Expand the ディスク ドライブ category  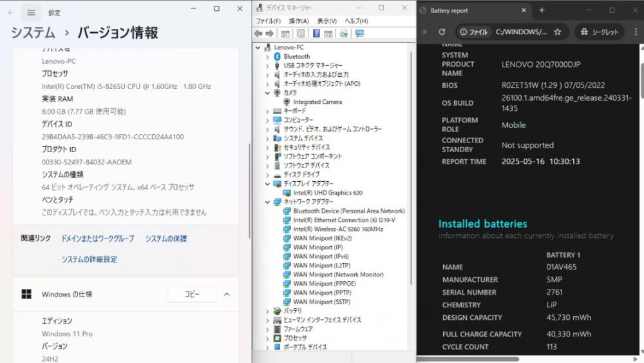267,175
